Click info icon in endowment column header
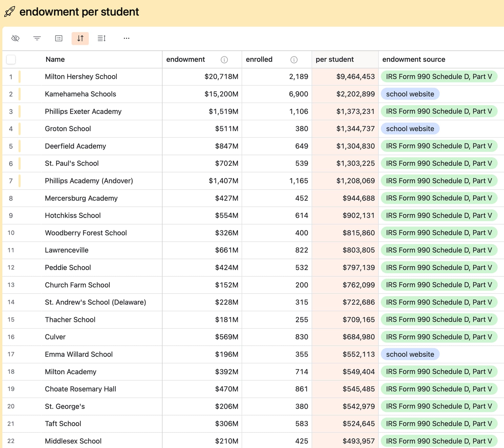Screen dimensions: 504x448 pyautogui.click(x=224, y=60)
